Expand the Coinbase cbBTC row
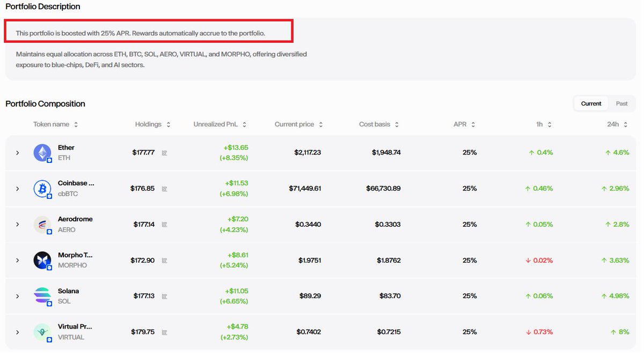 pyautogui.click(x=17, y=189)
